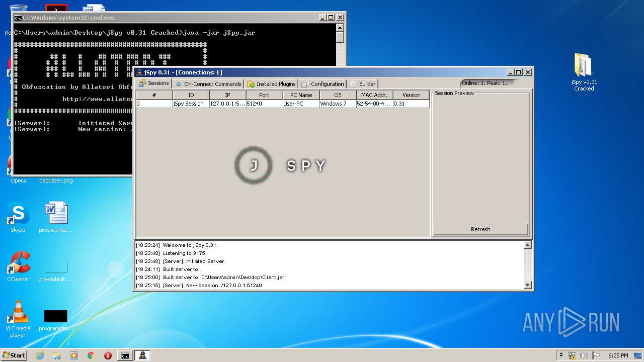Click the 'Online: 1. Peak: 1.' status
This screenshot has height=362, width=644.
(485, 83)
